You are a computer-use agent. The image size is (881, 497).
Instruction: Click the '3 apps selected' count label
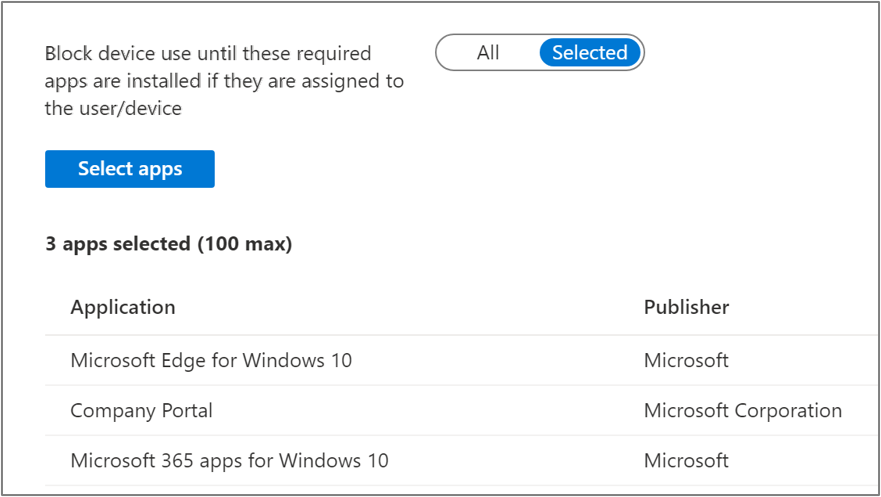tap(118, 243)
